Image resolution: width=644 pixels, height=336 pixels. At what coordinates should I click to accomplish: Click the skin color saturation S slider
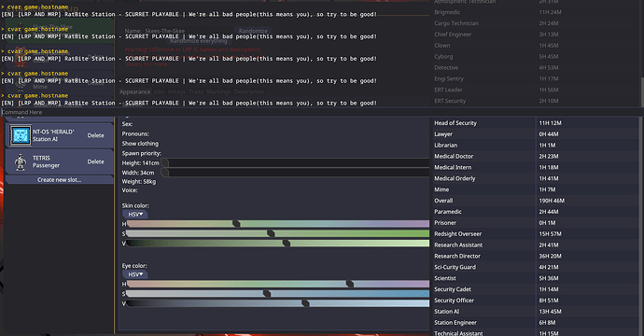click(277, 233)
